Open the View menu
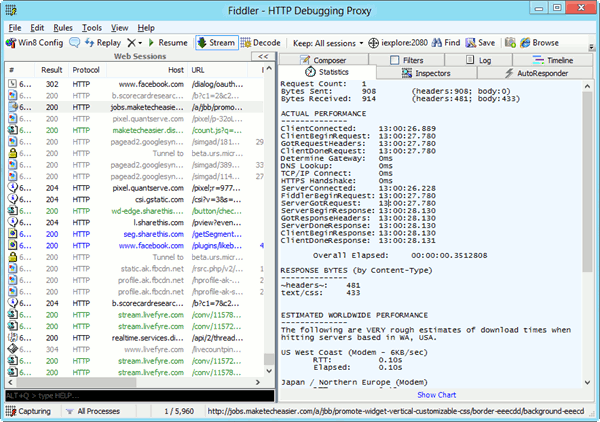 [x=119, y=28]
